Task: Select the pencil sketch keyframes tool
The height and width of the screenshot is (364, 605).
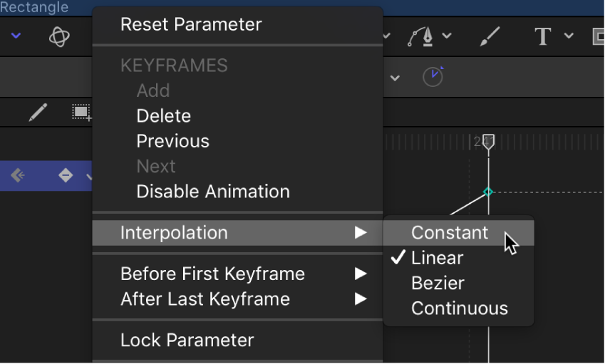Action: coord(38,112)
